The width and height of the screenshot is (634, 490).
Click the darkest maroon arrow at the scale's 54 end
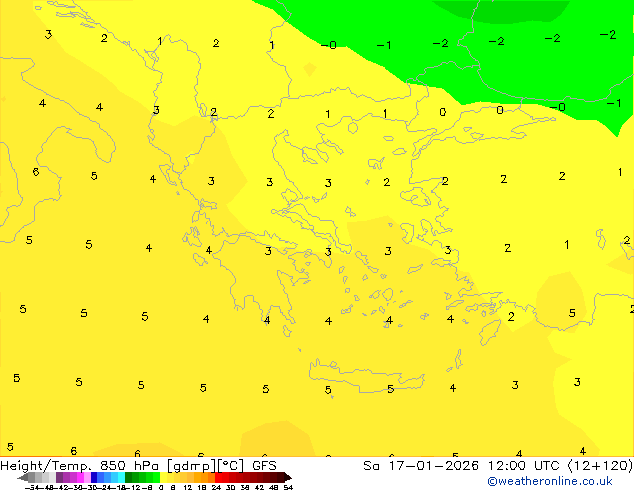click(x=288, y=477)
